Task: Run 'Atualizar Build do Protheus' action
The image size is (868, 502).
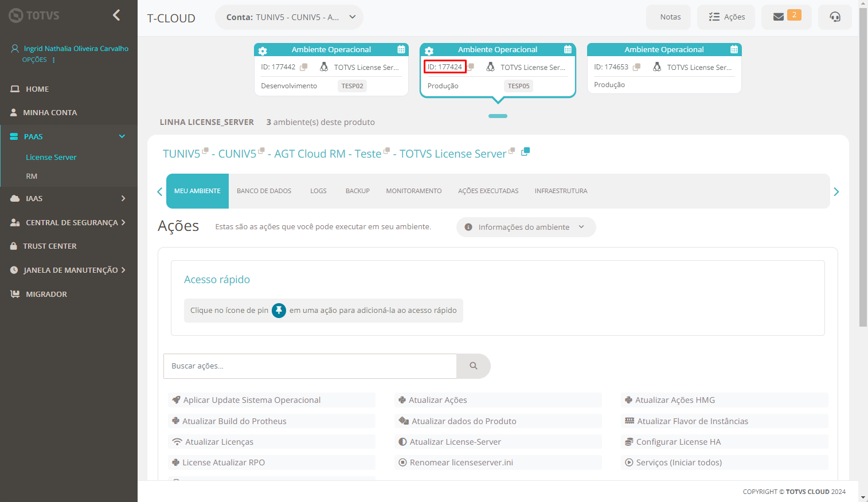Action: pyautogui.click(x=272, y=421)
